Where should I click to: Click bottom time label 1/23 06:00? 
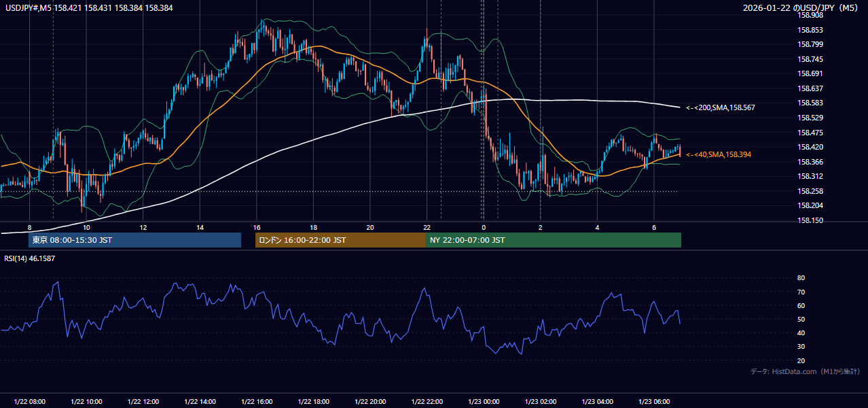654,402
